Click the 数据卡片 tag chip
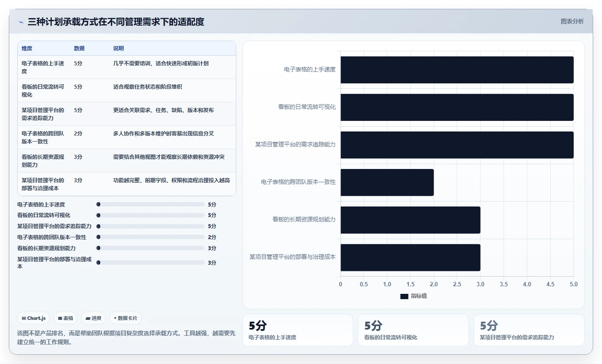602x364 pixels. 125,318
